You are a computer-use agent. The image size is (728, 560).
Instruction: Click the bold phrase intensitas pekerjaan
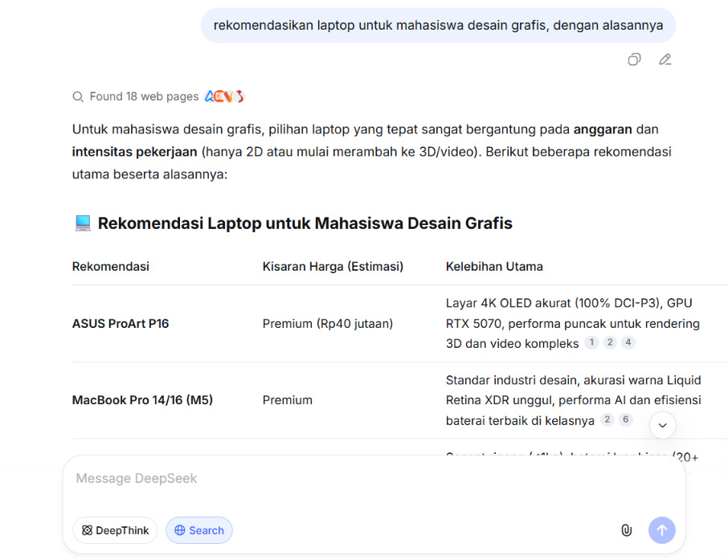click(134, 152)
